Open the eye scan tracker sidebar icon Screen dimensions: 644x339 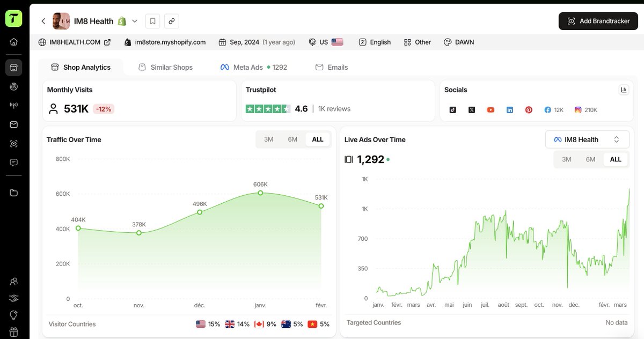coord(14,144)
